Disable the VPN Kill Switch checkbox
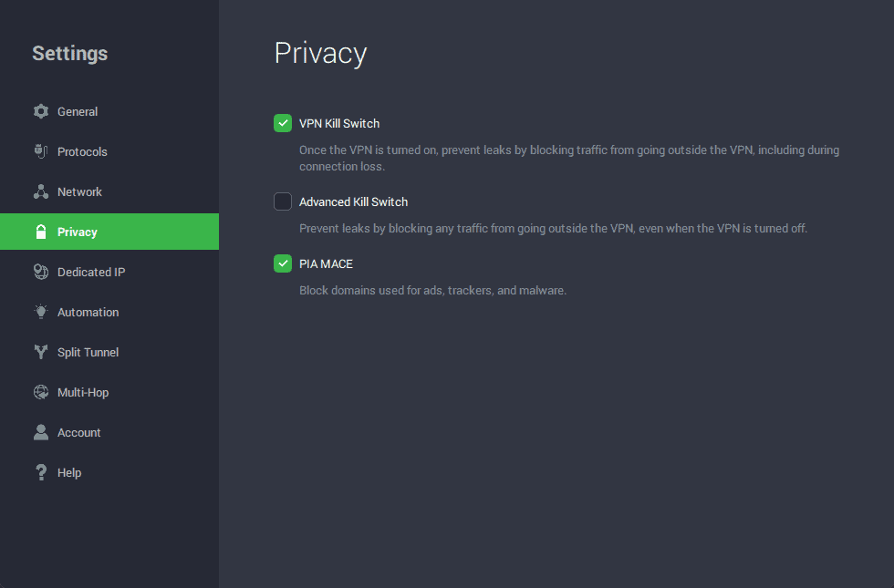 coord(283,123)
